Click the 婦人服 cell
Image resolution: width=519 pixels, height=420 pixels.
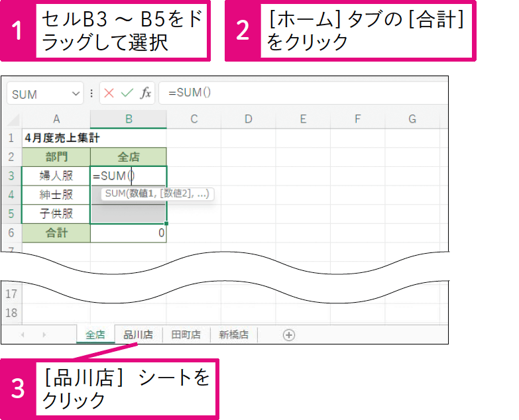click(56, 176)
